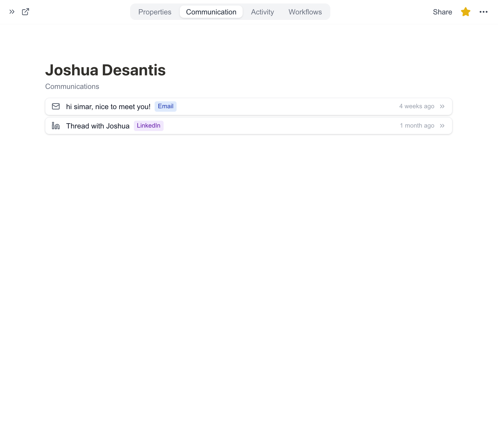Open the three-dot more options menu
This screenshot has width=498, height=448.
tap(483, 12)
